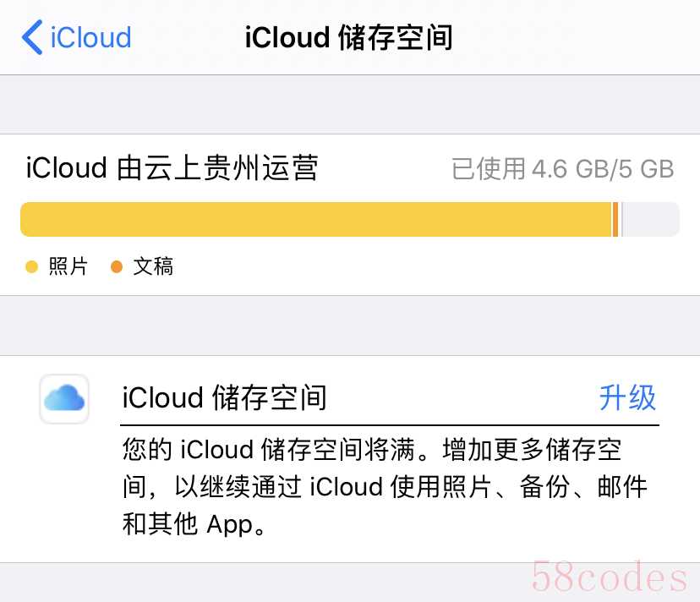700x602 pixels.
Task: Tap 升级 to upgrade storage
Action: (x=627, y=397)
